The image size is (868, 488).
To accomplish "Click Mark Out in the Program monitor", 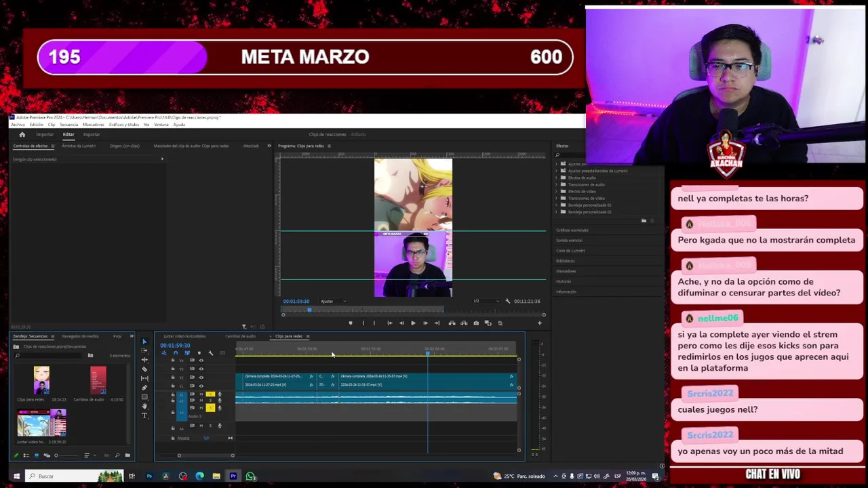I will click(374, 323).
